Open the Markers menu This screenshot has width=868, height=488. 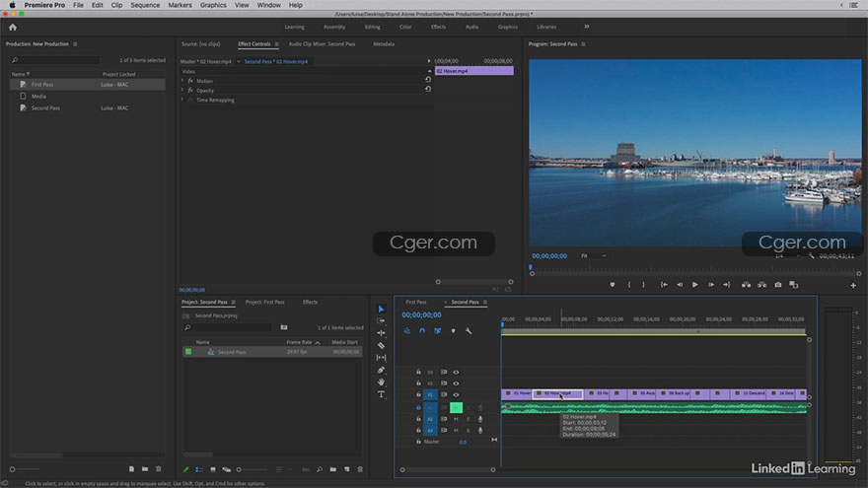(180, 5)
